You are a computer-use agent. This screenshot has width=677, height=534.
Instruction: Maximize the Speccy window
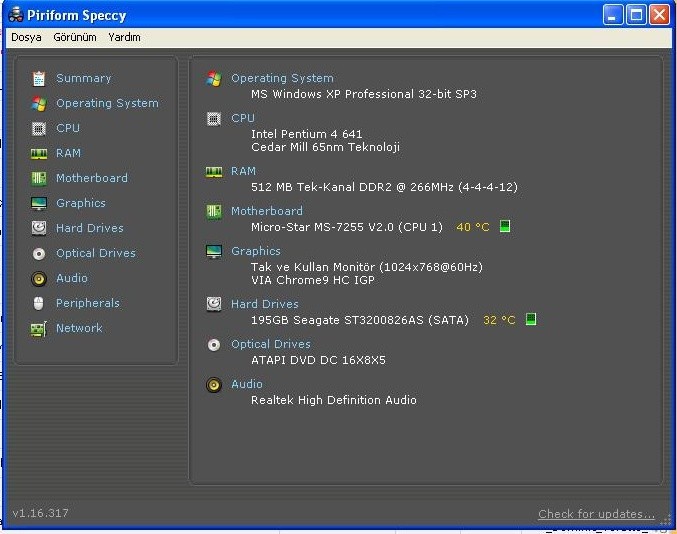636,15
